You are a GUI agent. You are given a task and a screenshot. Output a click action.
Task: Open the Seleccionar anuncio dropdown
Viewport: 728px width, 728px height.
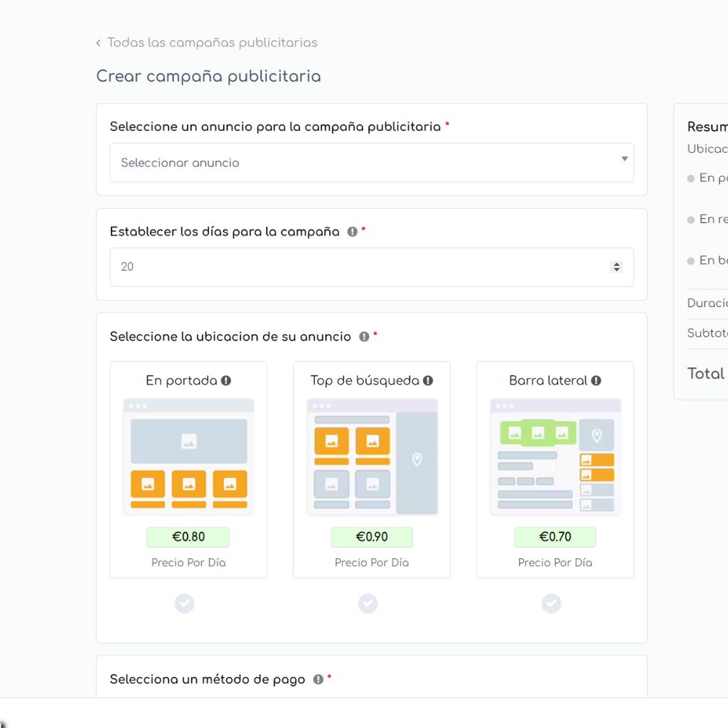[371, 163]
